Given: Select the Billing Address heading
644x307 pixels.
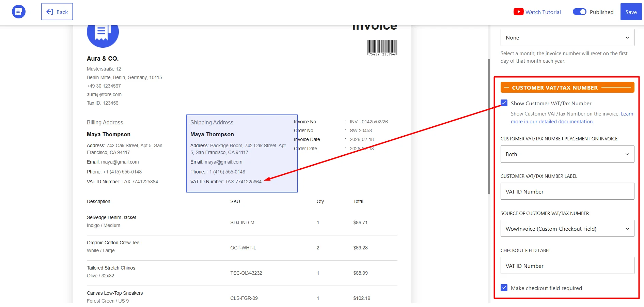Looking at the screenshot, I should tap(105, 122).
